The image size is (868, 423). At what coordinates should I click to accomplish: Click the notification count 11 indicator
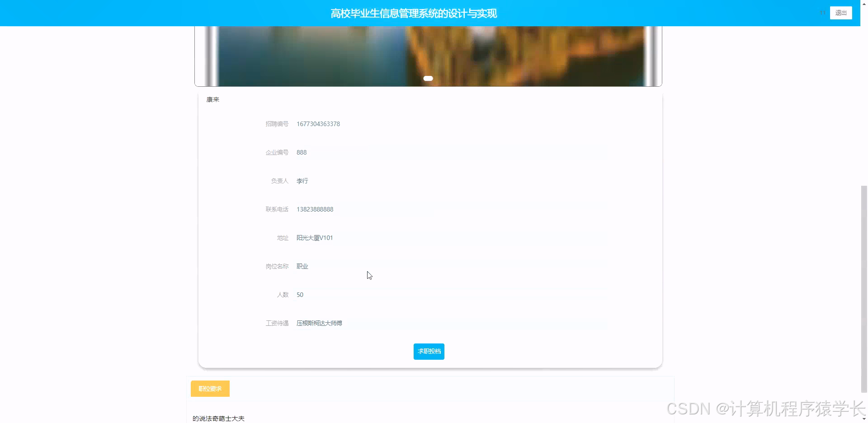tap(822, 13)
